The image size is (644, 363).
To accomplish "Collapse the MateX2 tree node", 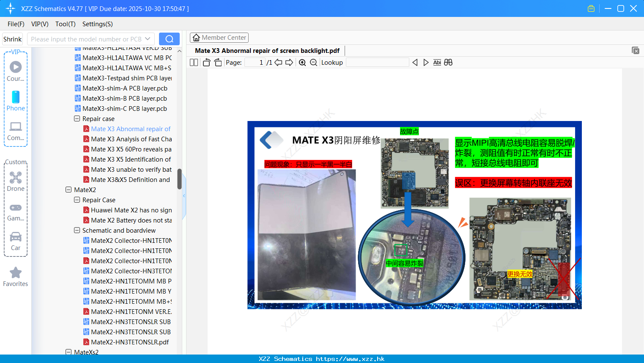I will [69, 190].
